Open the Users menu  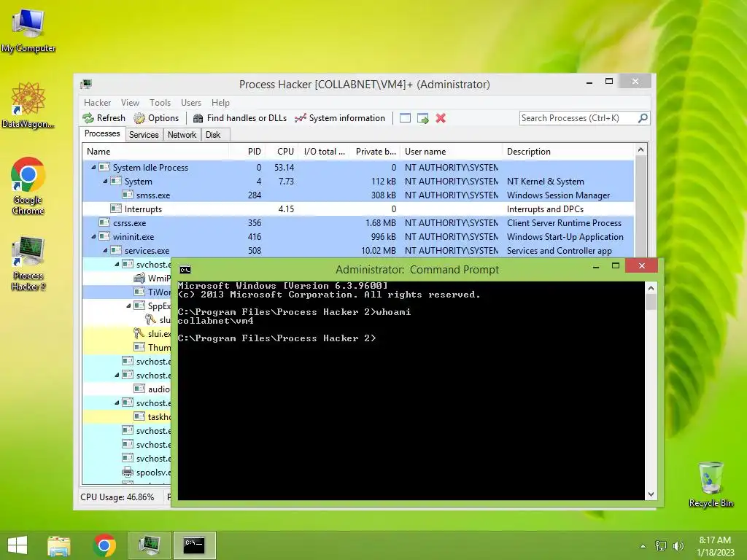(191, 102)
